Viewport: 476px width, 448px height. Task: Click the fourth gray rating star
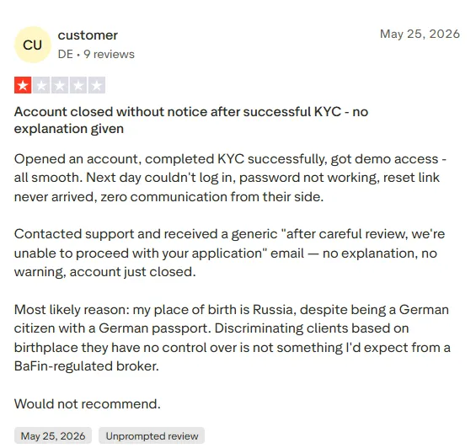(78, 85)
